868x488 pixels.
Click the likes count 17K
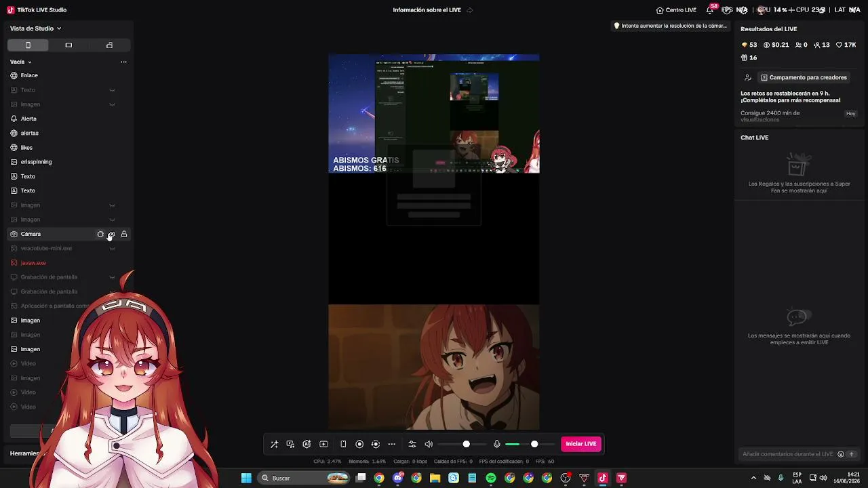(846, 45)
